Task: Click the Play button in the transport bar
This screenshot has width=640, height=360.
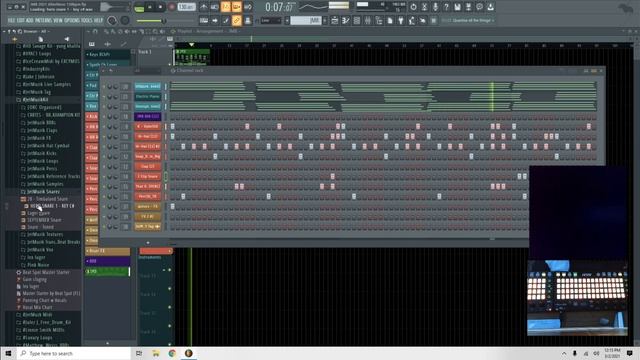Action: (150, 7)
